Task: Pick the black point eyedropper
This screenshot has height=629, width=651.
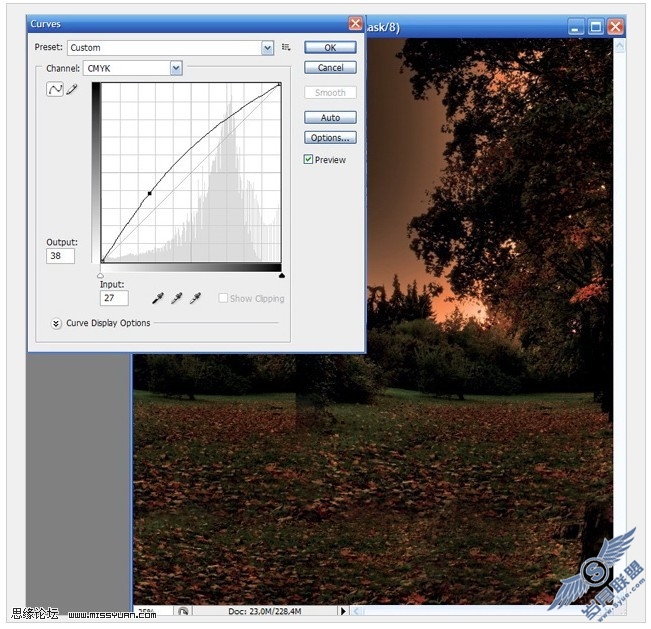Action: [x=158, y=298]
